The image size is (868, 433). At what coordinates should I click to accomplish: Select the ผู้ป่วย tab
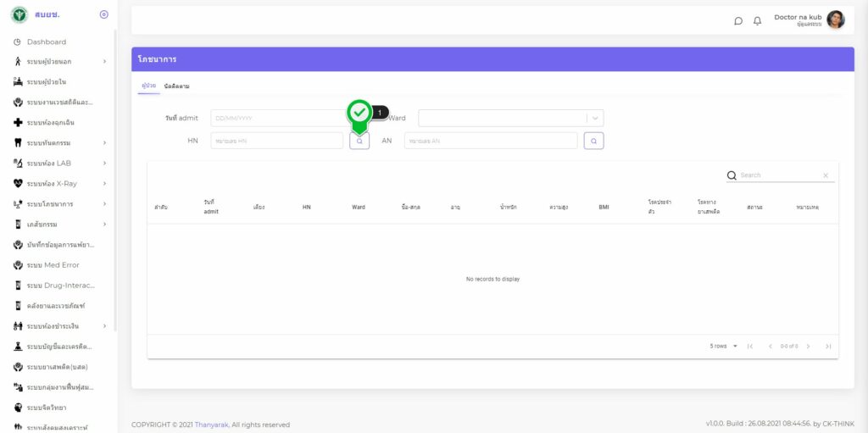147,86
